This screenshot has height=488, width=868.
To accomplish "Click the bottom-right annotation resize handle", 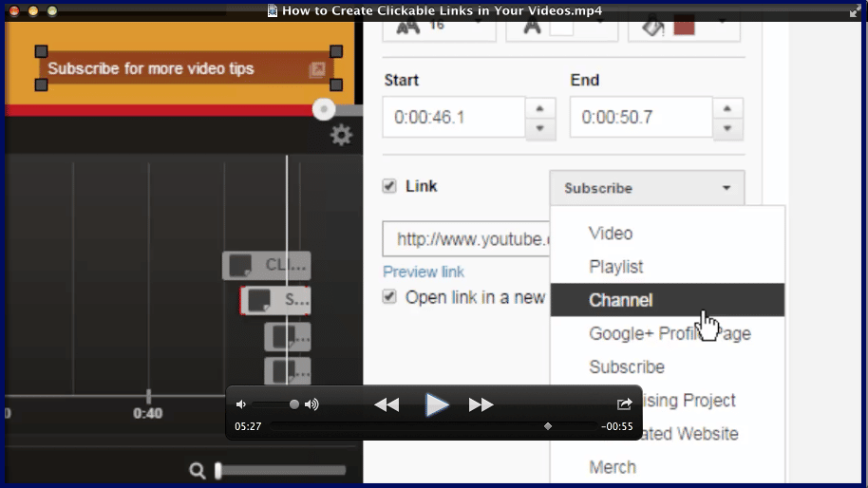I will [336, 84].
